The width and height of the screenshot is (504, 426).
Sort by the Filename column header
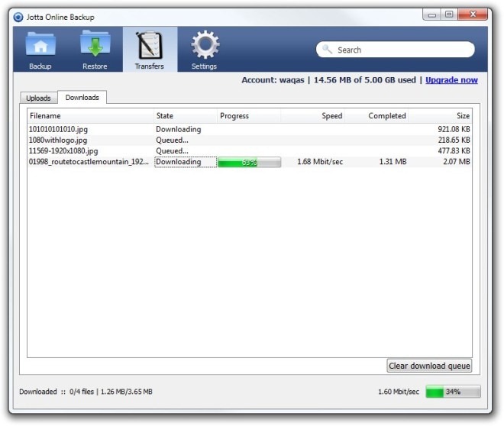91,116
